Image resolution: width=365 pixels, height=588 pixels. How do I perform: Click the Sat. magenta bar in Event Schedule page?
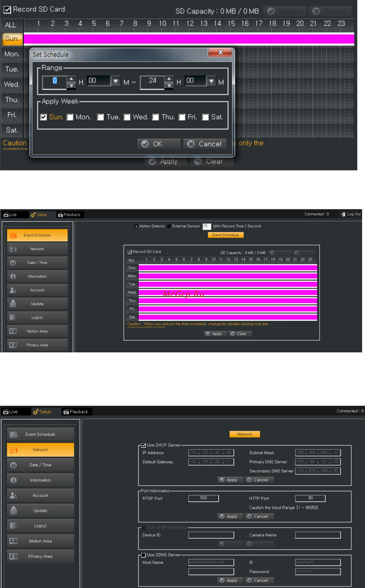pos(228,317)
